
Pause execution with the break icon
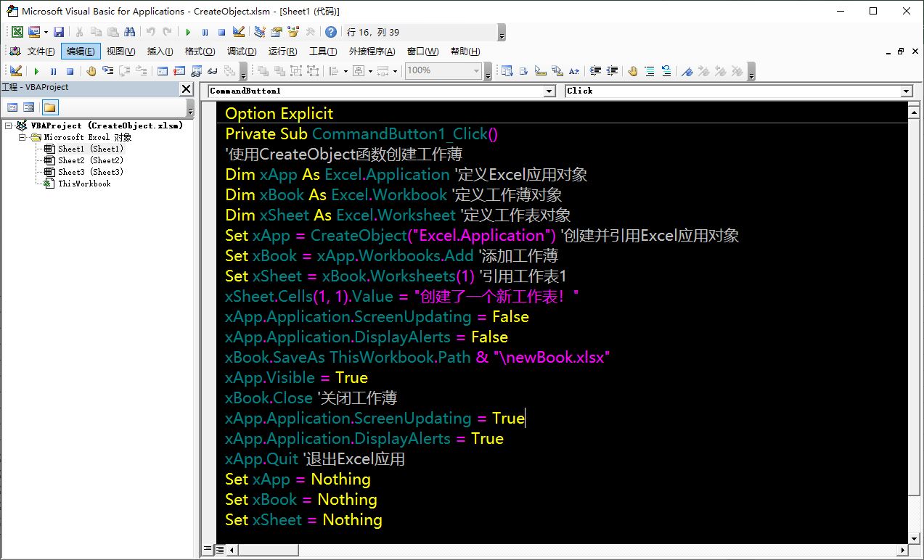205,31
